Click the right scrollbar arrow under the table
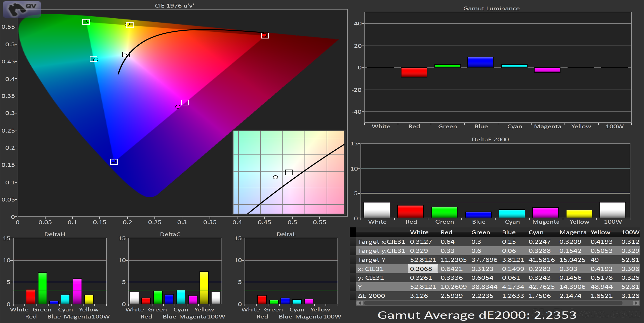 coord(636,303)
